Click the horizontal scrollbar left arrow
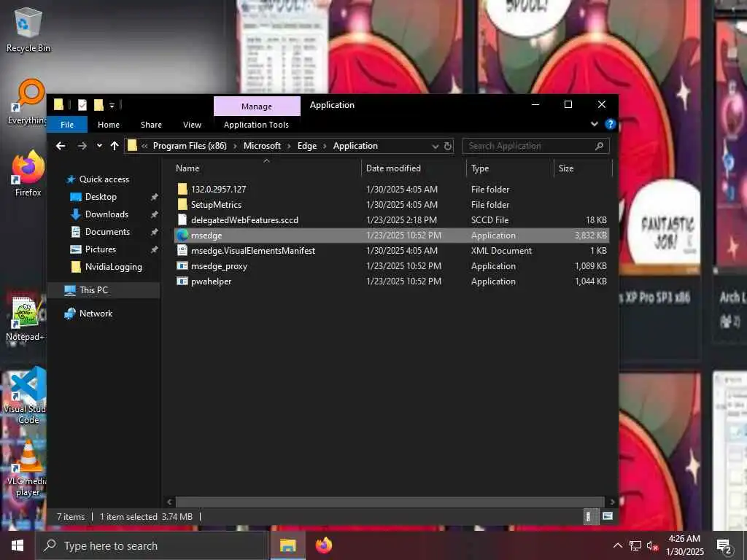Image resolution: width=747 pixels, height=560 pixels. click(x=169, y=502)
